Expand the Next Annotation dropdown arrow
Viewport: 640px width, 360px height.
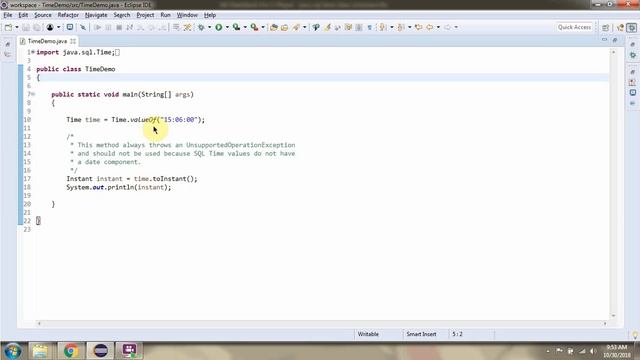[391, 27]
